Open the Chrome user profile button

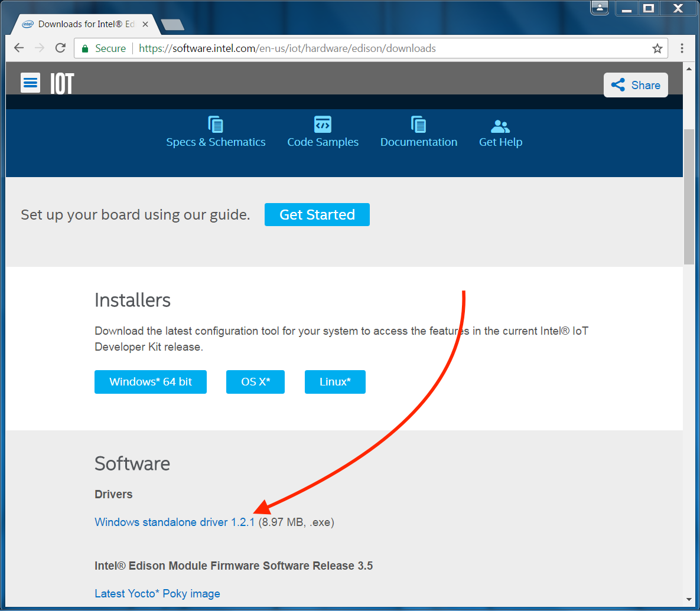600,8
